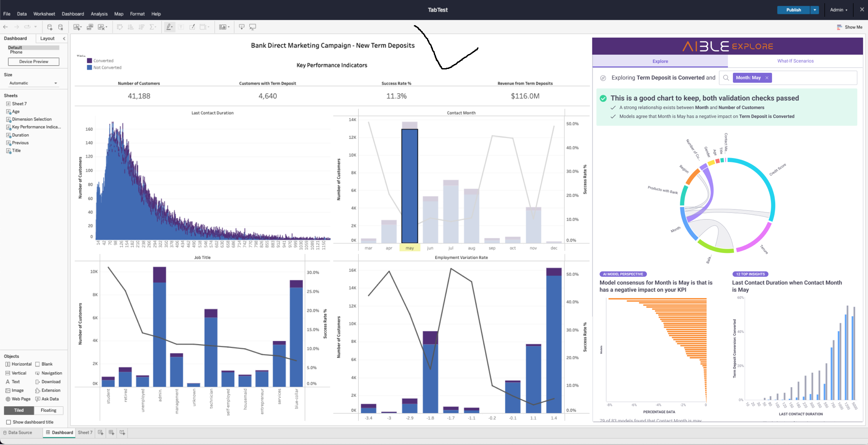Open the Analysis menu
This screenshot has width=868, height=445.
tap(99, 14)
